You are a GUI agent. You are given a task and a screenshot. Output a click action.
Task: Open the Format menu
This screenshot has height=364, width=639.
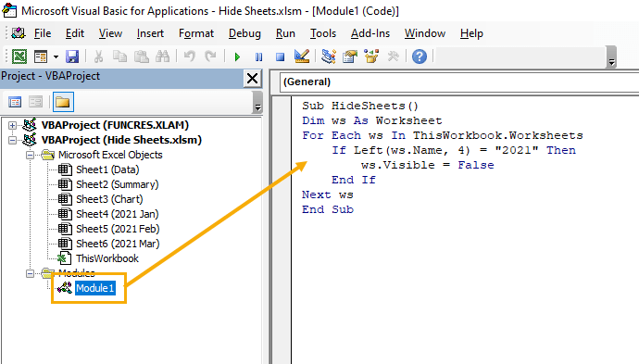pos(196,33)
